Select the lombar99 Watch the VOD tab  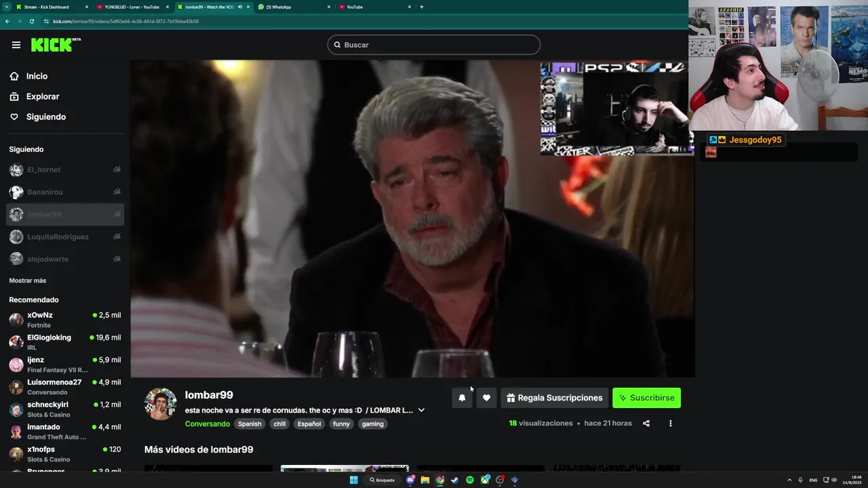(214, 7)
